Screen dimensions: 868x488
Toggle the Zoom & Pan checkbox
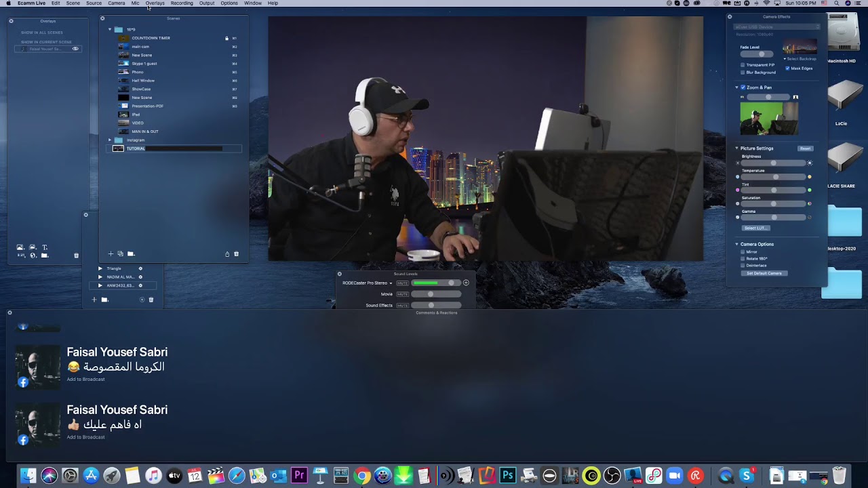click(743, 87)
